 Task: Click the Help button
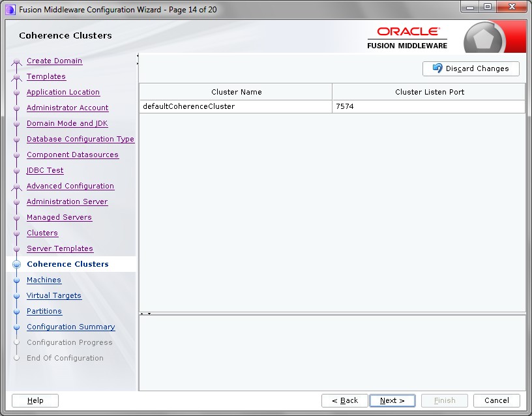coord(35,400)
